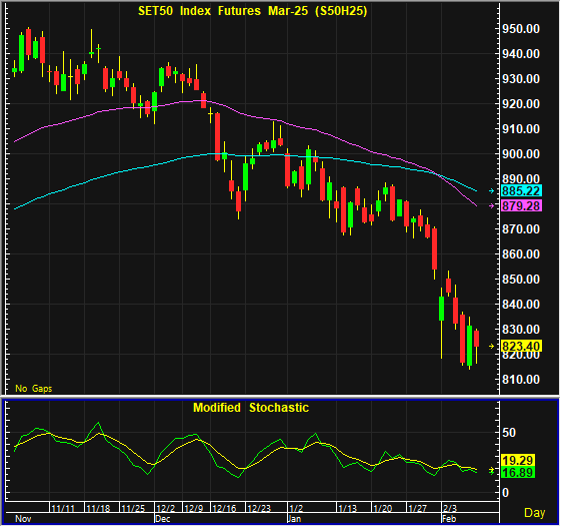Click the cyan arrow marker beside 885.22
The width and height of the screenshot is (561, 527).
492,191
